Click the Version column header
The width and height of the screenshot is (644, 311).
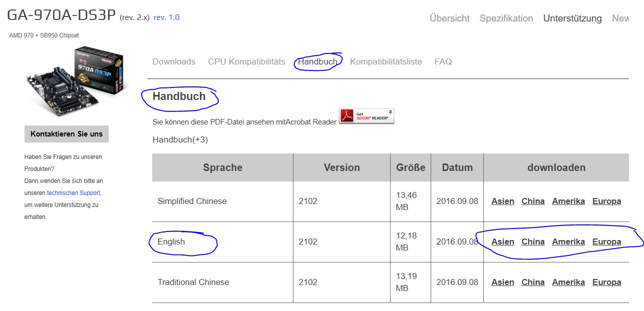click(x=342, y=167)
